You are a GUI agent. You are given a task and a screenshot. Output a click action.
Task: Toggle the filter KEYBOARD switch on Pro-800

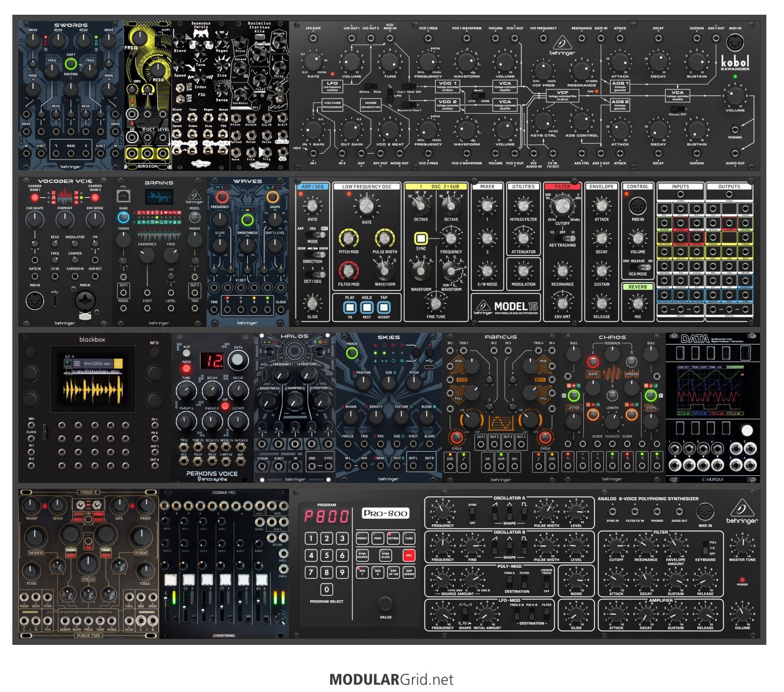(705, 548)
